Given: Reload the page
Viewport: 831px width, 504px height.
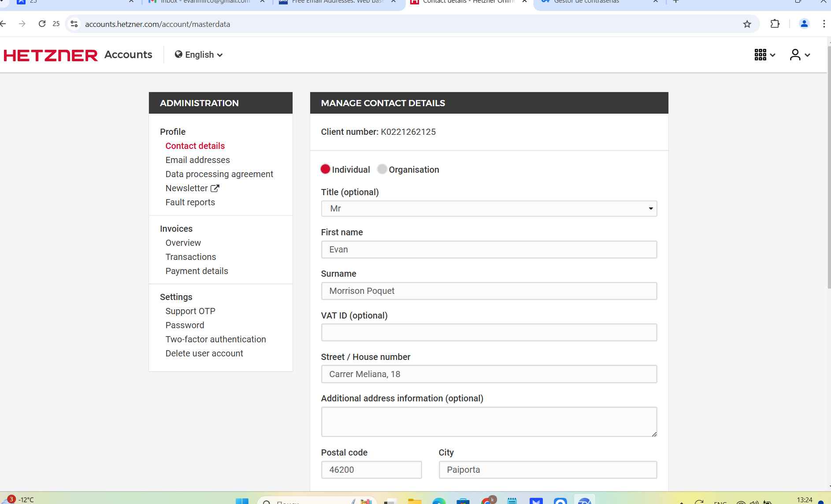Looking at the screenshot, I should 42,24.
